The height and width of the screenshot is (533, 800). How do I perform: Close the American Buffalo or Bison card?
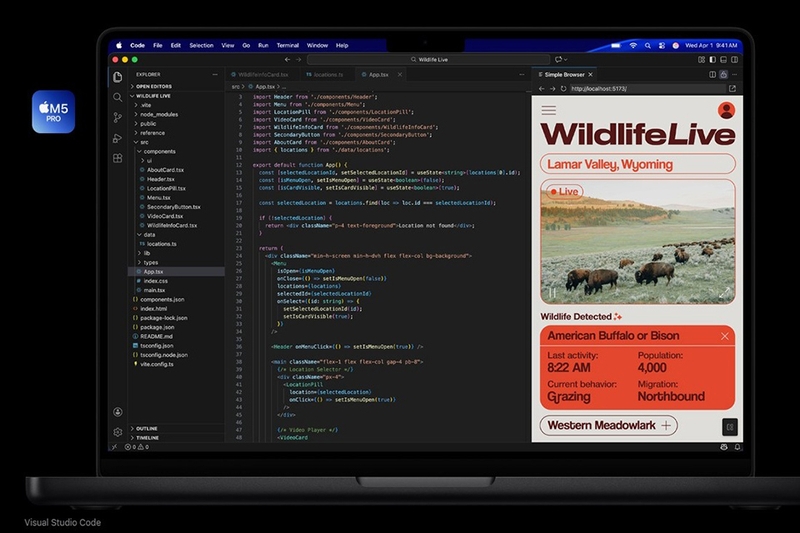pyautogui.click(x=724, y=336)
